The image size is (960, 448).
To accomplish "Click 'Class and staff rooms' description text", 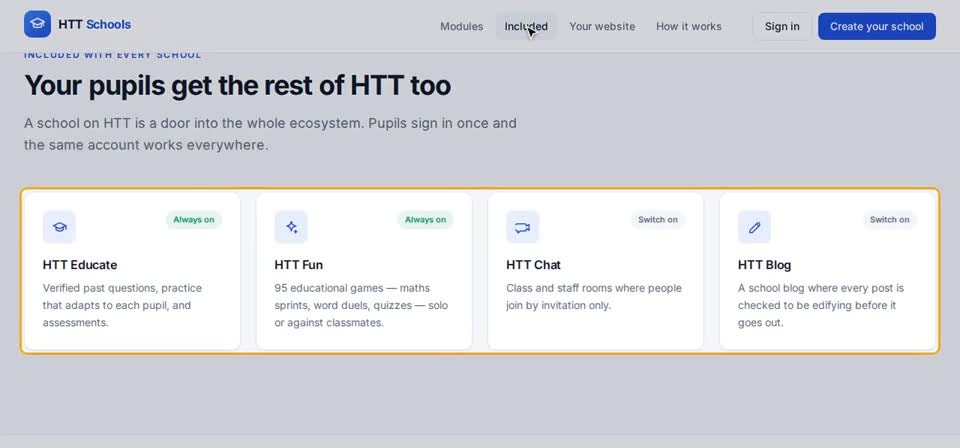I will click(594, 296).
